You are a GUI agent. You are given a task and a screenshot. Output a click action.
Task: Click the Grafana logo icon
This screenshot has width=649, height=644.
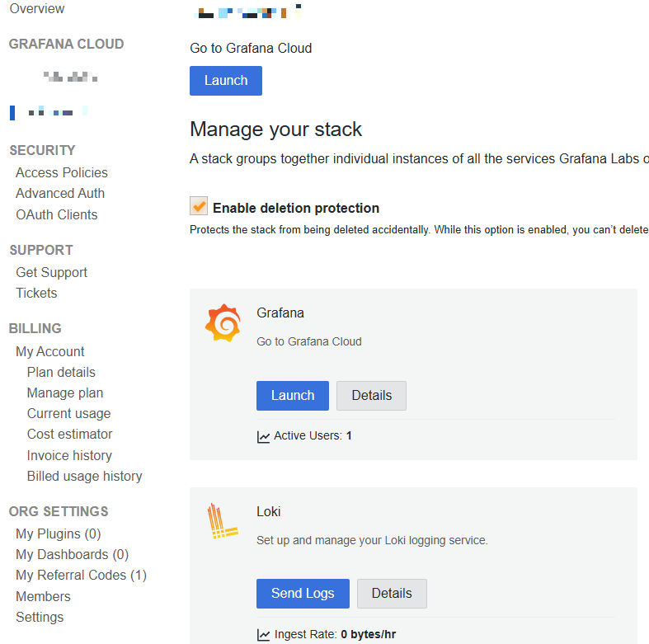(x=223, y=323)
